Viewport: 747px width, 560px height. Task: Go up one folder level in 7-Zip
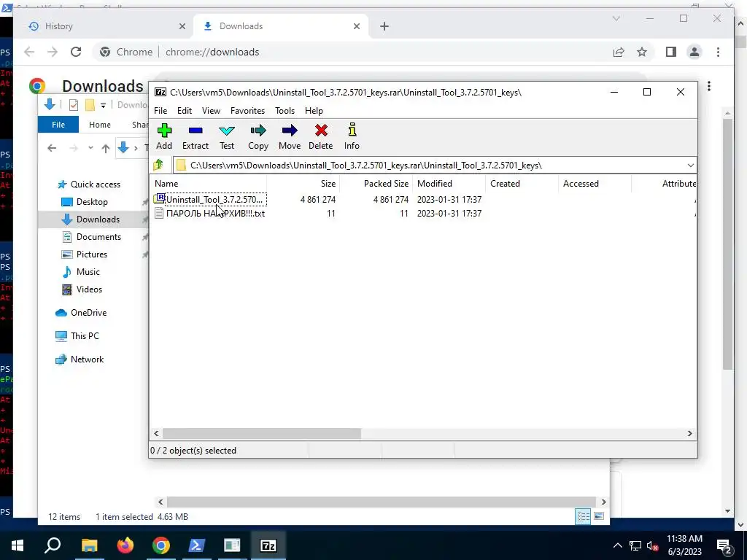(x=158, y=166)
